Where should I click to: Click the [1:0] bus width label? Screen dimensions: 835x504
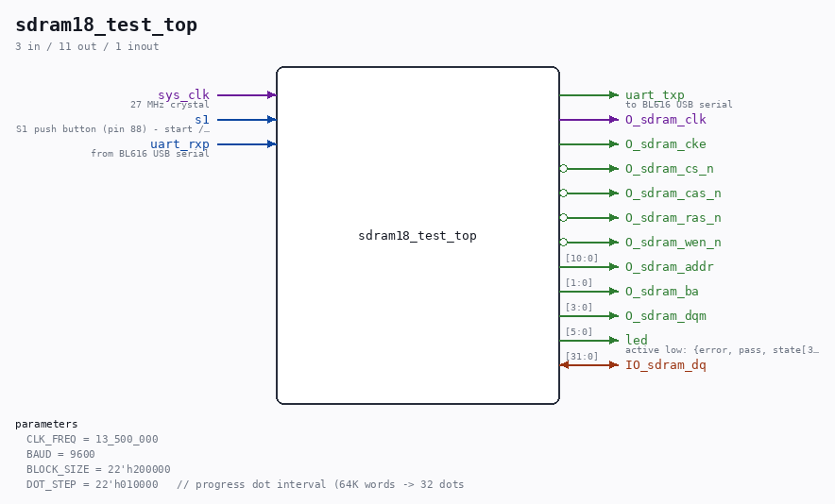tap(579, 282)
